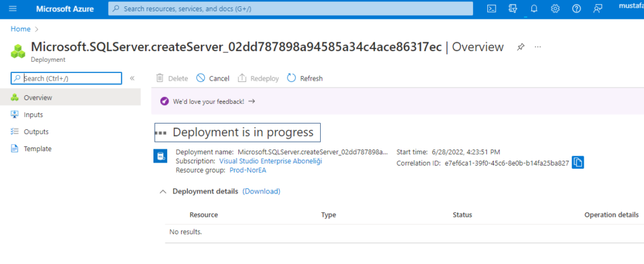Open the We'd love your feedback banner
Image resolution: width=644 pixels, height=264 pixels.
(214, 101)
